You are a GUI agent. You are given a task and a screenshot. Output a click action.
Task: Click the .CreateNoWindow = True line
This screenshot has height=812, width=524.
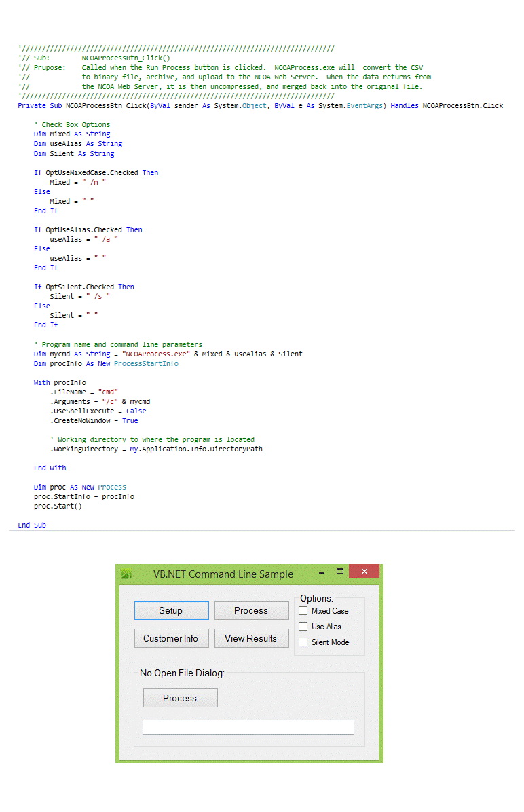pos(94,421)
